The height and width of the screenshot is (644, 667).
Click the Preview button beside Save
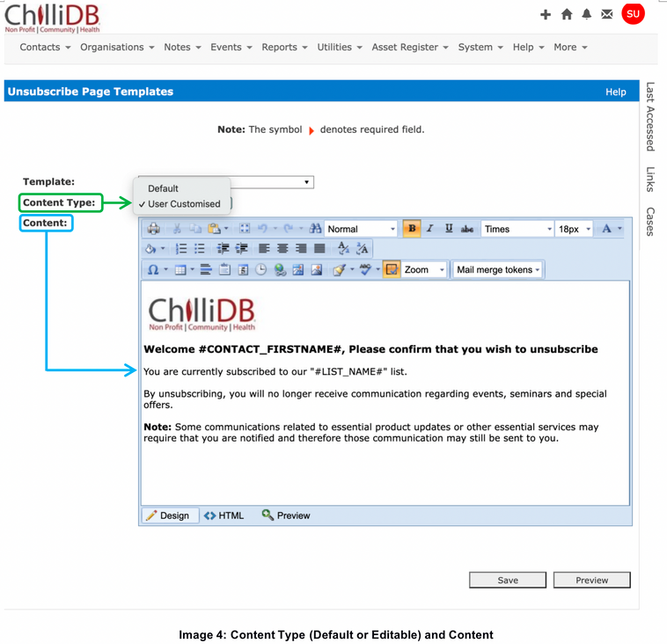click(x=592, y=580)
